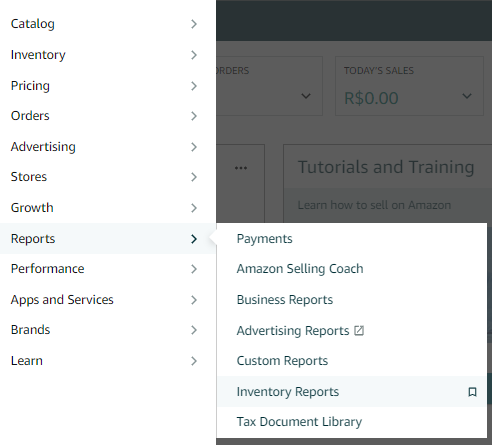This screenshot has width=492, height=445.
Task: Open the Stores menu
Action: 108,177
